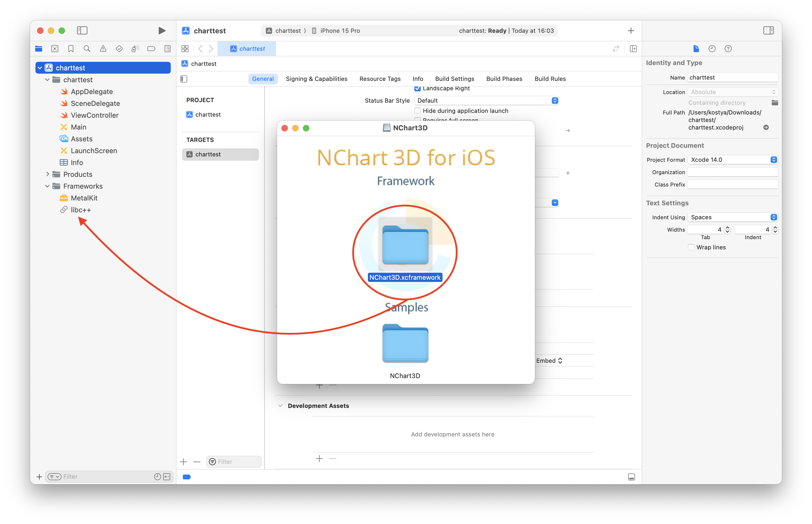Open the Report navigator icon
812x524 pixels.
coord(168,49)
